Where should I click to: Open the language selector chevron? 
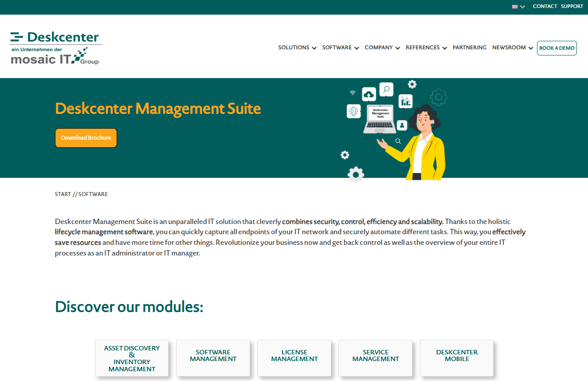tap(523, 7)
